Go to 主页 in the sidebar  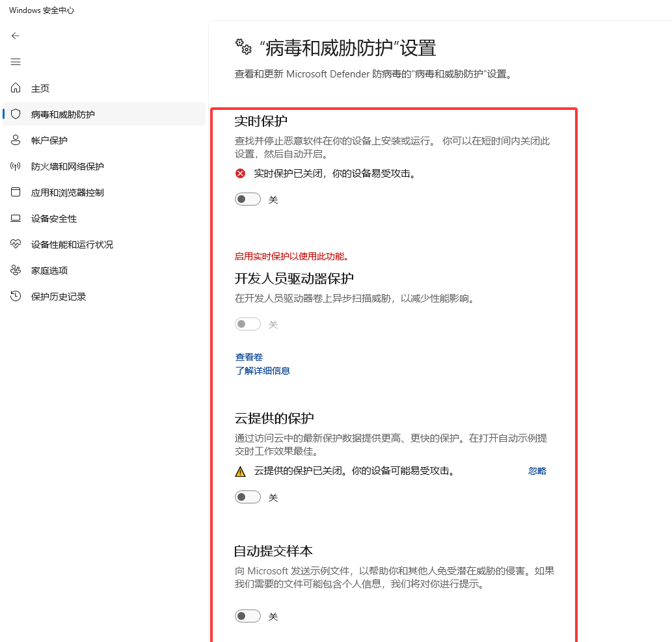click(x=104, y=88)
